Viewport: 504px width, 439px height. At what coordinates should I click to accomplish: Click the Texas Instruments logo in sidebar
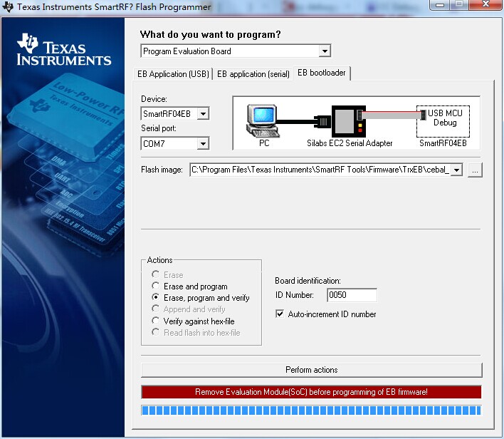click(63, 49)
